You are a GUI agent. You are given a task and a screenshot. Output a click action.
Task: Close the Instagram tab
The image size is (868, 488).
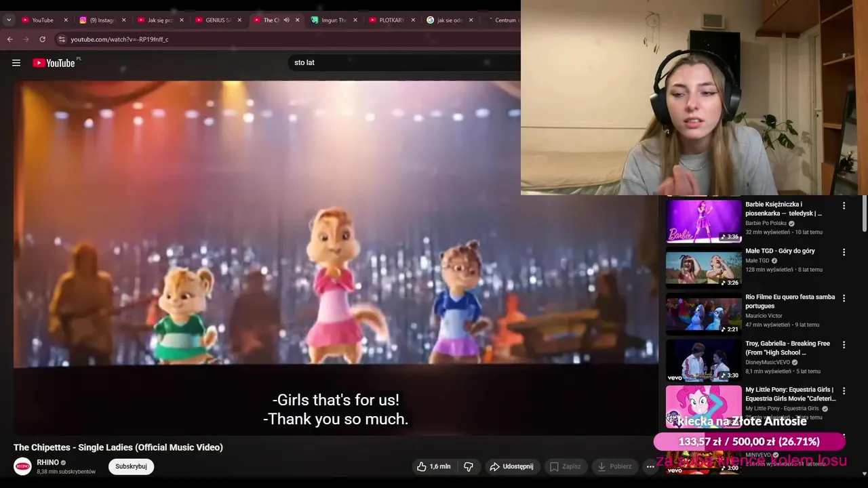click(x=123, y=20)
